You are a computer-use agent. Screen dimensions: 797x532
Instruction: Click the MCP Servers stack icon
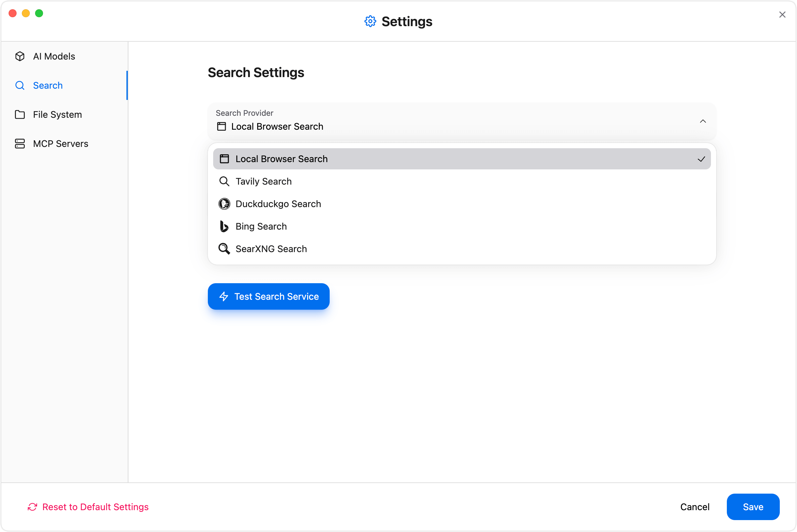tap(20, 144)
